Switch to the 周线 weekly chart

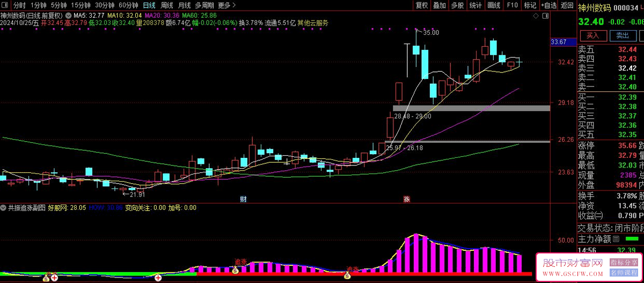[166, 5]
